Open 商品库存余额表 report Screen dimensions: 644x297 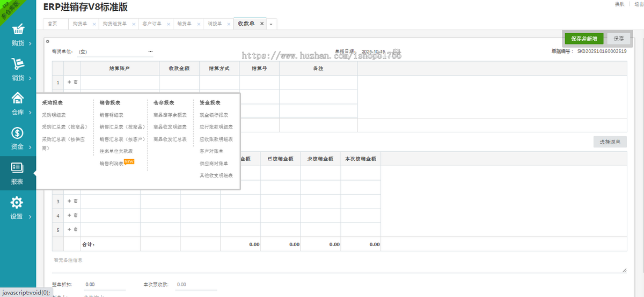[x=170, y=115]
